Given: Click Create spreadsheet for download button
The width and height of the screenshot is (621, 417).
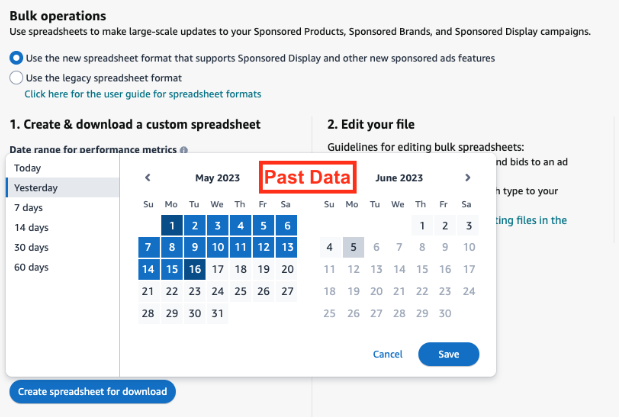Looking at the screenshot, I should click(x=93, y=392).
